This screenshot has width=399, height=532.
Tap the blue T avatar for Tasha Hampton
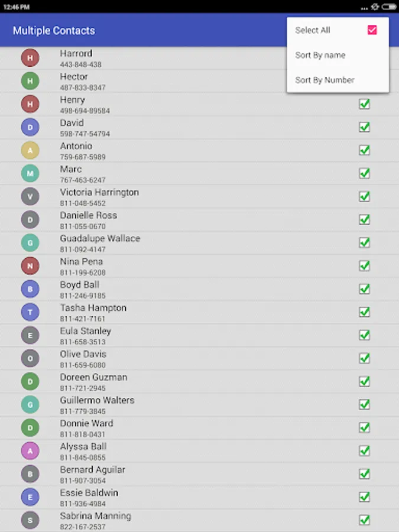coord(30,312)
